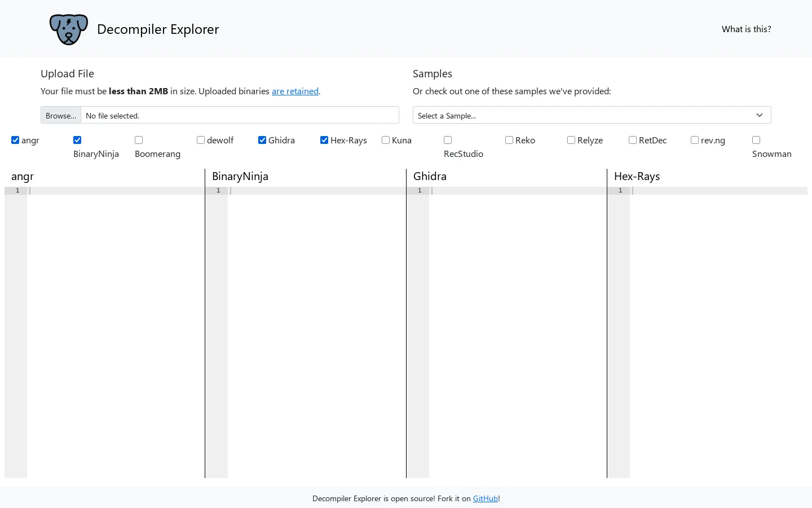
Task: Click the Decompiler Explorer dog logo
Action: pyautogui.click(x=69, y=29)
